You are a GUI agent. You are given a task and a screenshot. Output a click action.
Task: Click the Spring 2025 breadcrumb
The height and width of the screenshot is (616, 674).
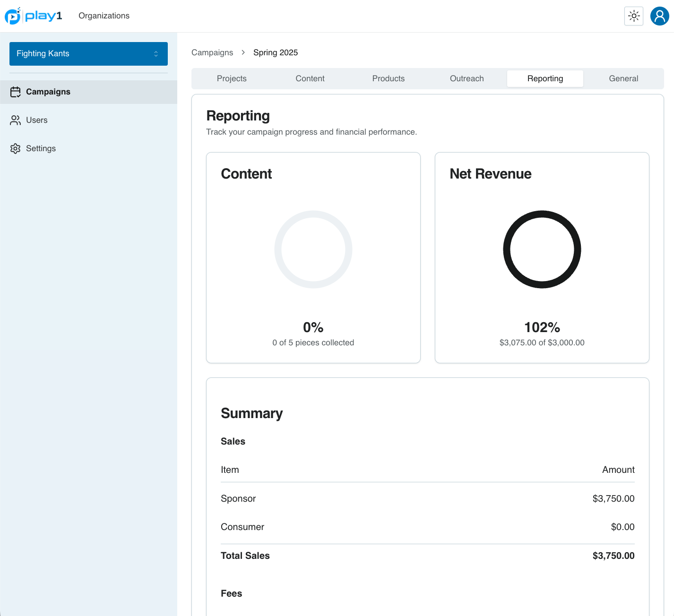tap(276, 52)
